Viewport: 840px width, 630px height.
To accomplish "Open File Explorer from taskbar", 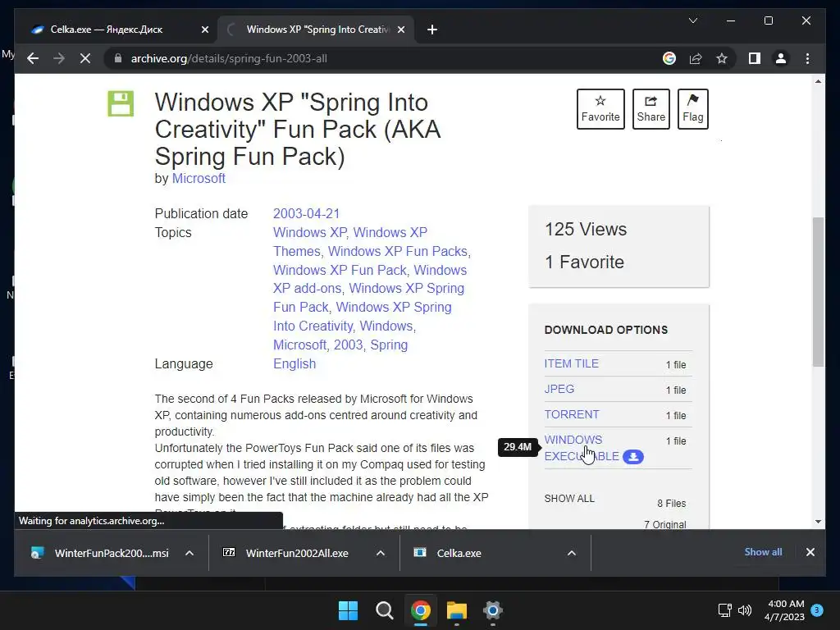I will click(456, 610).
